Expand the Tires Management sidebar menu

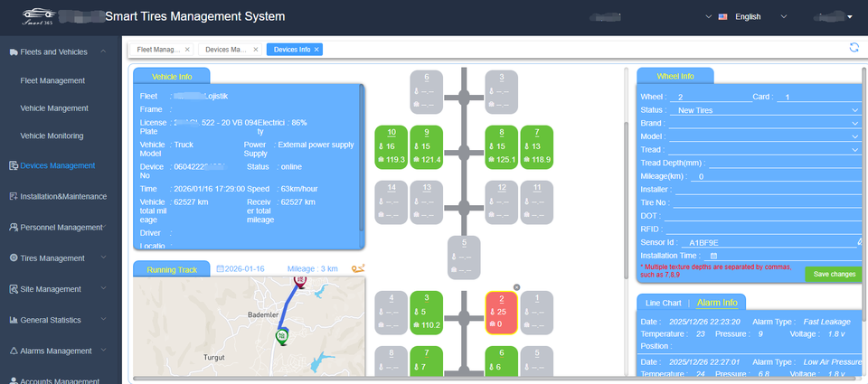click(61, 258)
